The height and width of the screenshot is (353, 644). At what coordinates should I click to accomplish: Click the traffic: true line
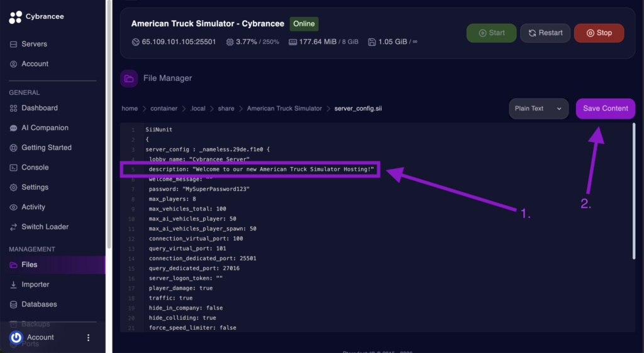(x=170, y=298)
